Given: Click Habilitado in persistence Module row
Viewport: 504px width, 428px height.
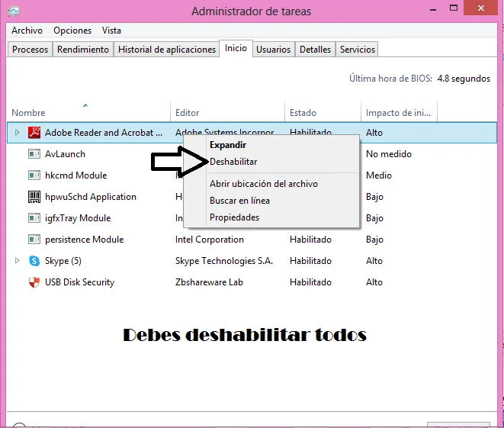Looking at the screenshot, I should point(310,240).
